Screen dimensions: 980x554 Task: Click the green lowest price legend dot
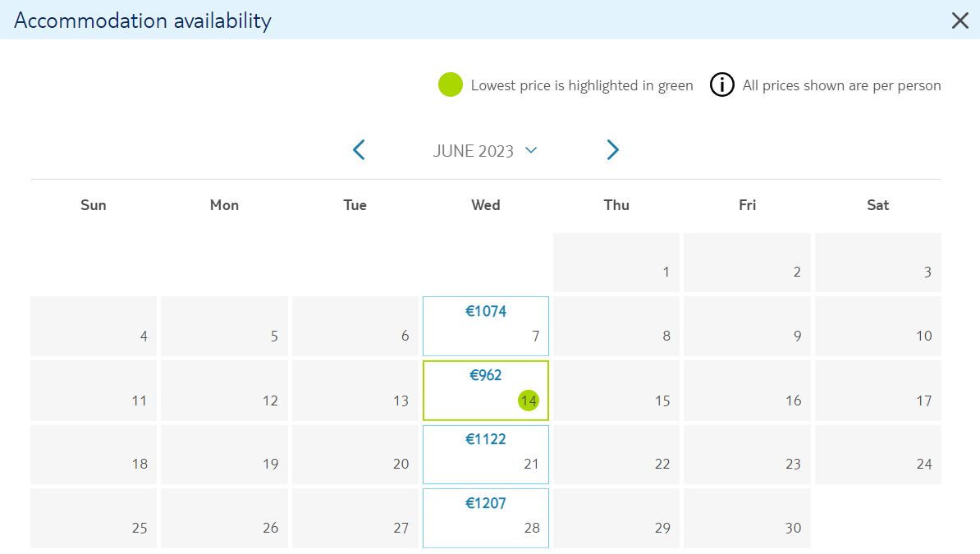click(451, 85)
